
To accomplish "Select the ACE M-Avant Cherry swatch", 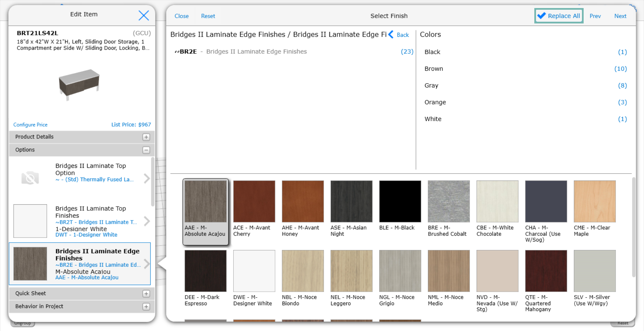I will (x=254, y=201).
